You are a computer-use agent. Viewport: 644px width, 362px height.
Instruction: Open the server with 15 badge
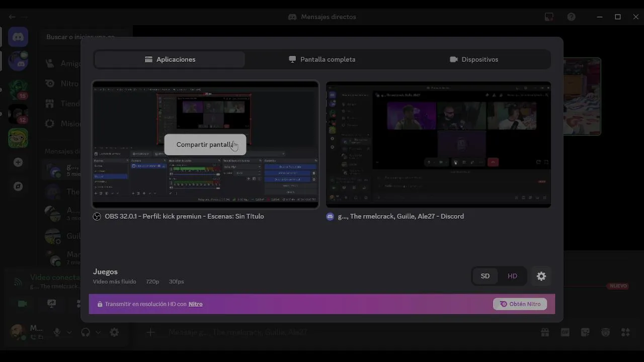click(x=18, y=89)
